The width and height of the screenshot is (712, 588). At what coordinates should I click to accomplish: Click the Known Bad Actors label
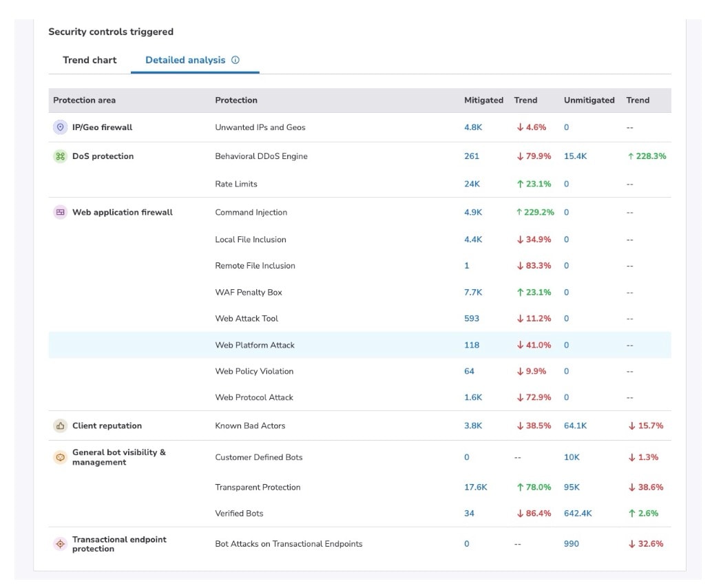[x=250, y=426]
